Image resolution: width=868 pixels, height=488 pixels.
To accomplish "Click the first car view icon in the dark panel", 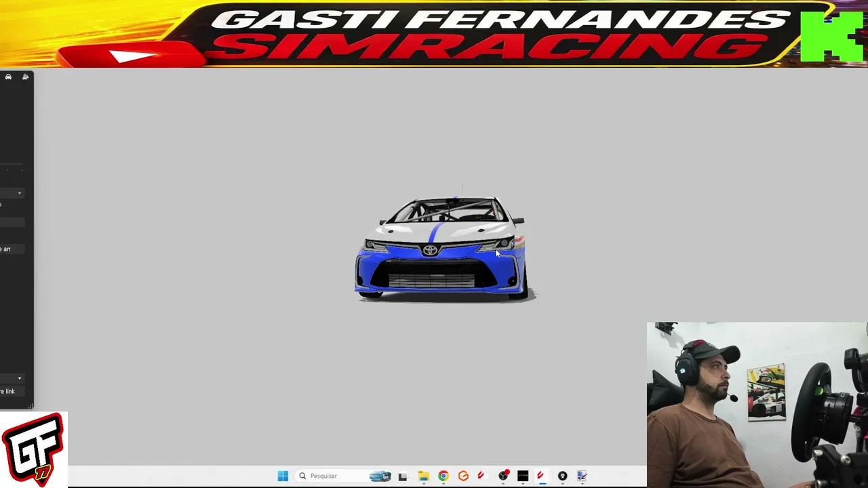I will 8,77.
